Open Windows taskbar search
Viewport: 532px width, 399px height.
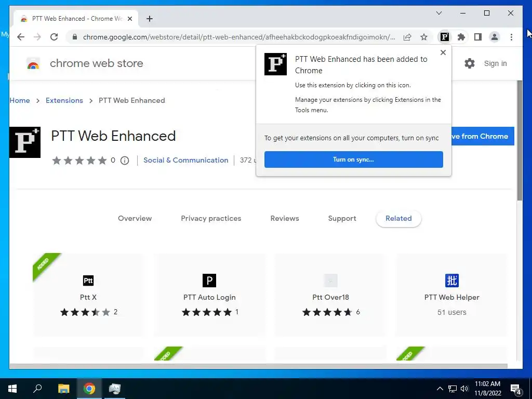pyautogui.click(x=37, y=389)
